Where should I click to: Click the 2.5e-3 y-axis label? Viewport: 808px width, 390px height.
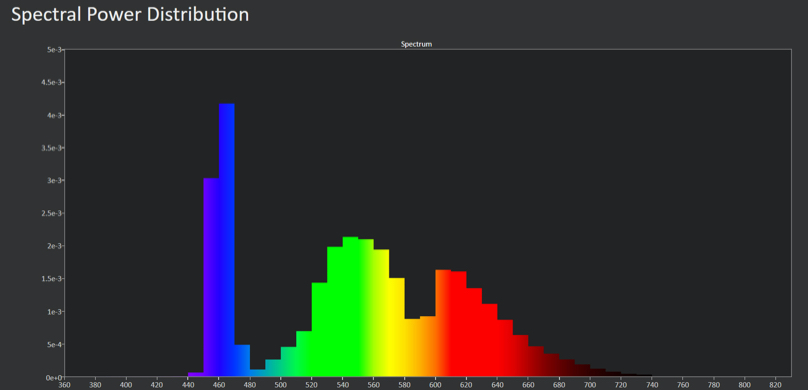pos(52,213)
